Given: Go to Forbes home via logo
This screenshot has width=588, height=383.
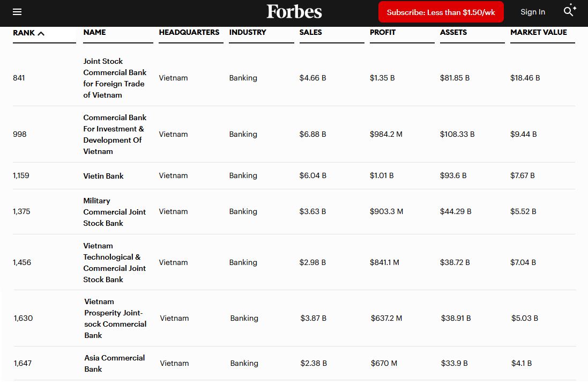Looking at the screenshot, I should pos(294,12).
